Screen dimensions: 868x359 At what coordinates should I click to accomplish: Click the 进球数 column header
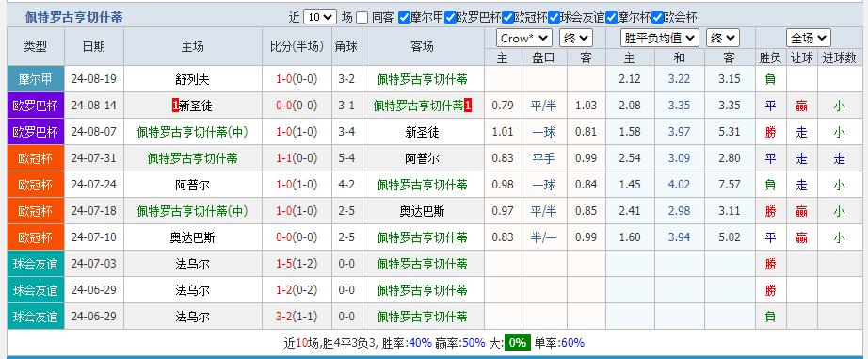pyautogui.click(x=839, y=57)
